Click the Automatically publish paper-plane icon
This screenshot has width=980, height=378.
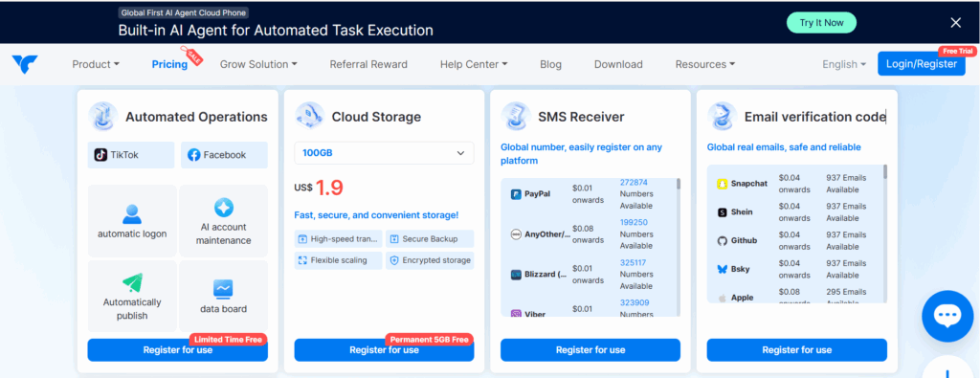pos(132,282)
